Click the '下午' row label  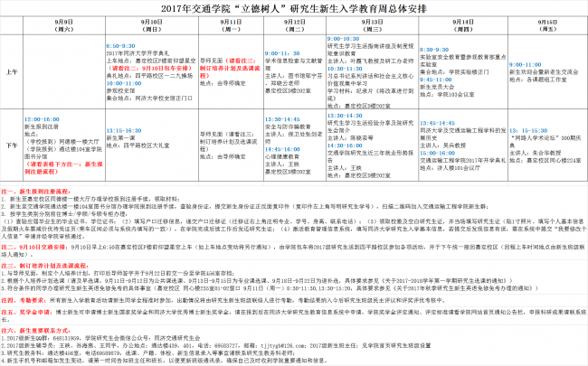click(x=12, y=145)
